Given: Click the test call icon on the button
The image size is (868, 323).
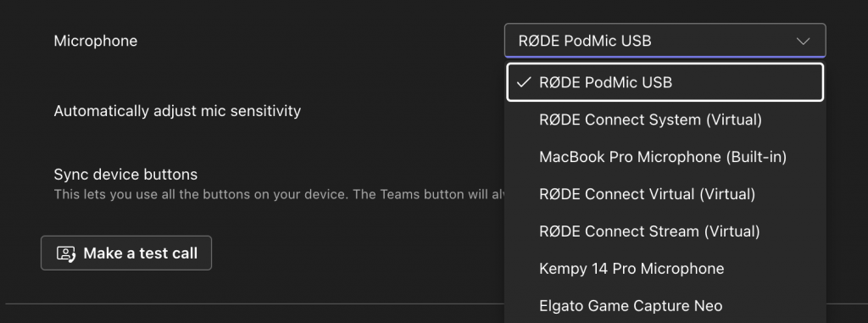Looking at the screenshot, I should coord(66,253).
